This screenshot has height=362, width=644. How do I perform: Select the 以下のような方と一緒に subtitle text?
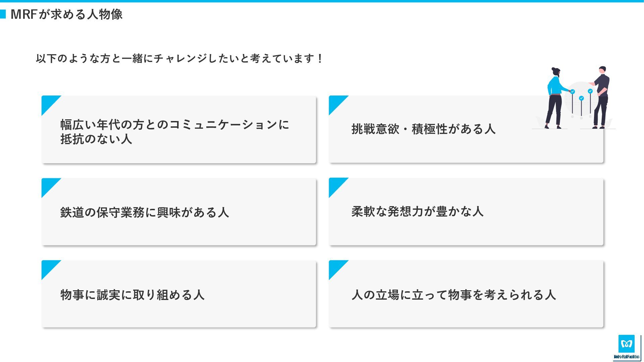179,58
